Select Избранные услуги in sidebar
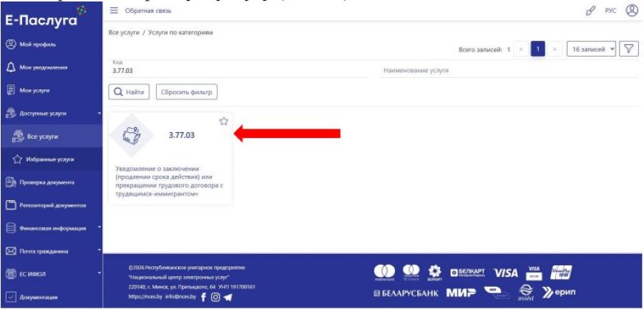Viewport: 644px width, 309px height. pos(51,160)
